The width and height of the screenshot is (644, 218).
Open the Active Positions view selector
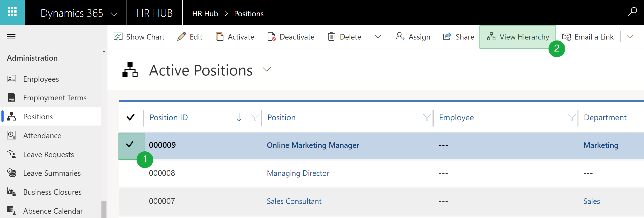click(x=267, y=69)
